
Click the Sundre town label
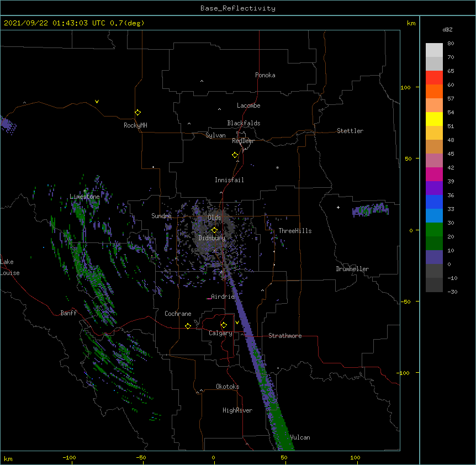pos(161,216)
